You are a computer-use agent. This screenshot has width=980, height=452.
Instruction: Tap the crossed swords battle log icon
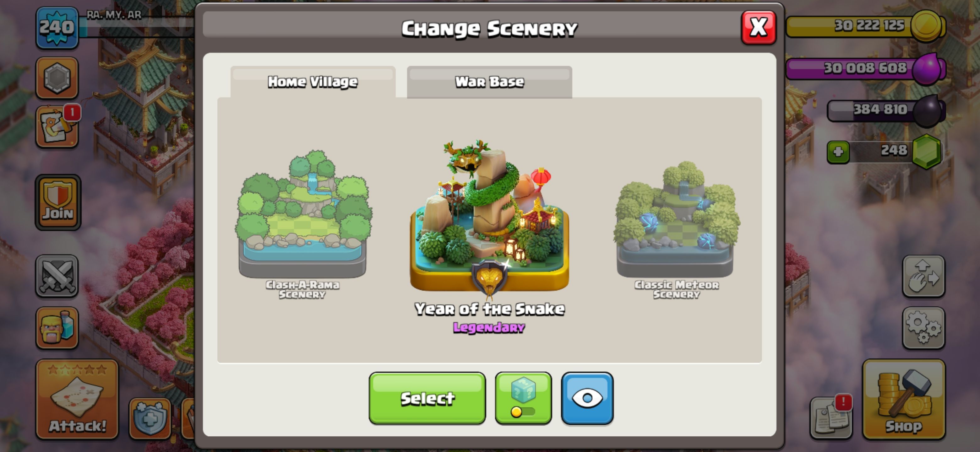pyautogui.click(x=57, y=276)
